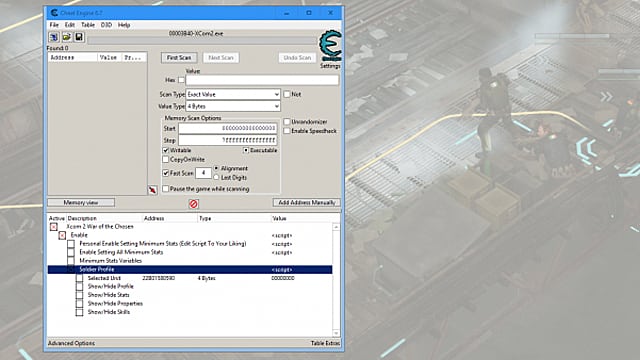Activate Enable Setting All Minimum Stats checkbox
This screenshot has width=640, height=360.
point(71,252)
